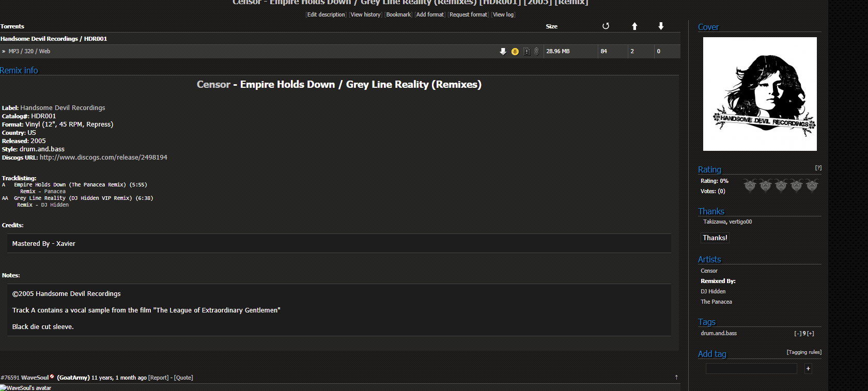Click the Size column header
The height and width of the screenshot is (391, 868).
tap(551, 26)
